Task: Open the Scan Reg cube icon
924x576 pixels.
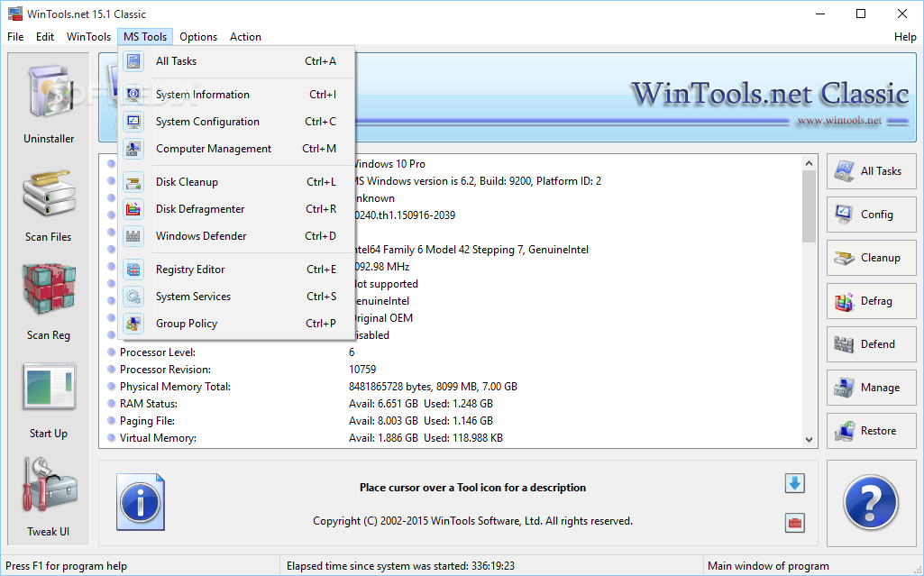Action: 50,289
